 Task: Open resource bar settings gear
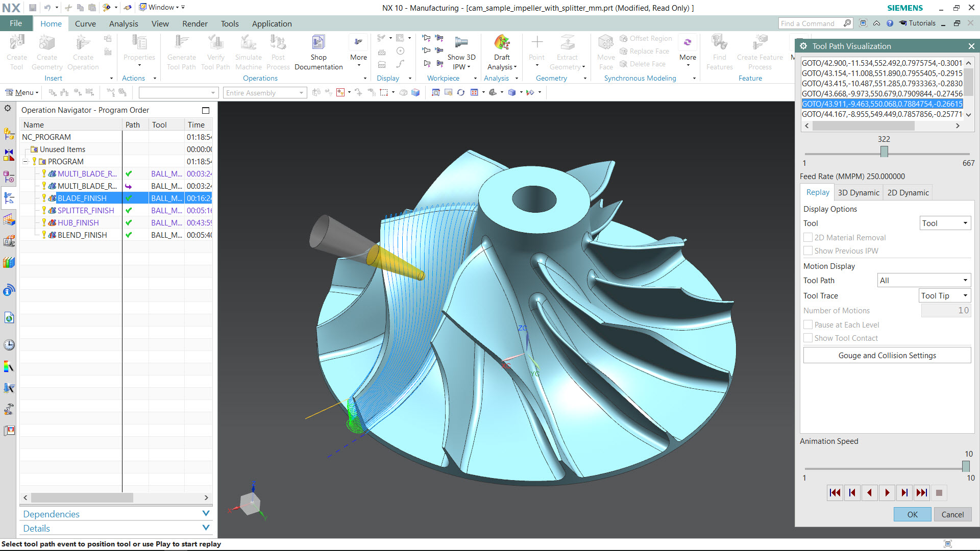[x=8, y=109]
